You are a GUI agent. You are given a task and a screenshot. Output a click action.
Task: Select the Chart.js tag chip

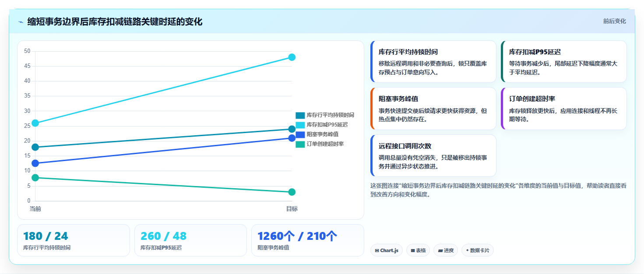coord(386,250)
